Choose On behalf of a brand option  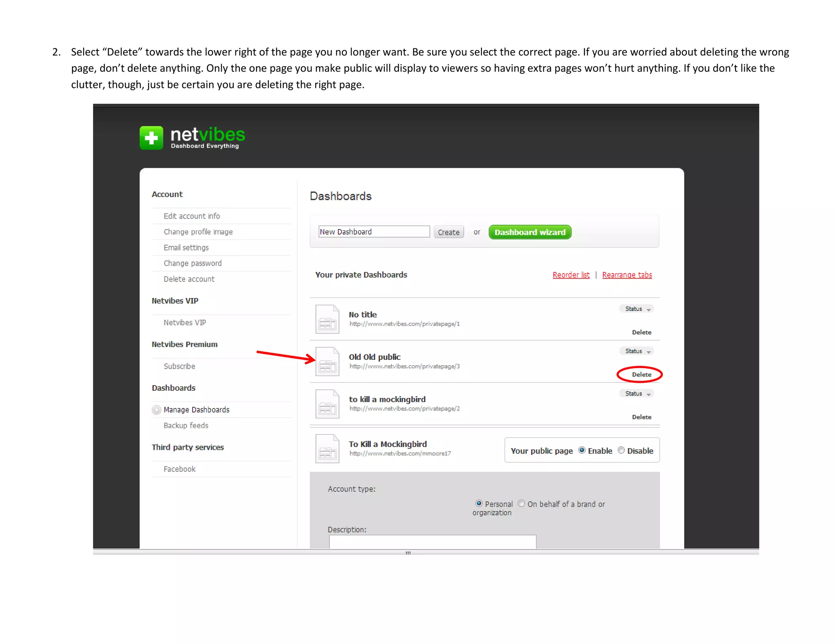pos(521,504)
